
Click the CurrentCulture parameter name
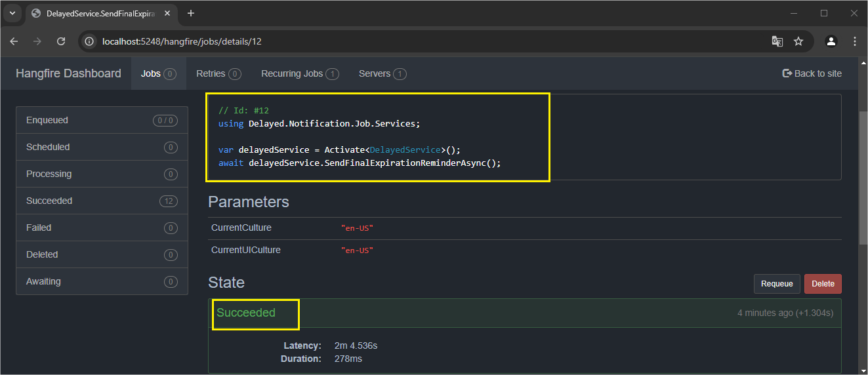241,227
